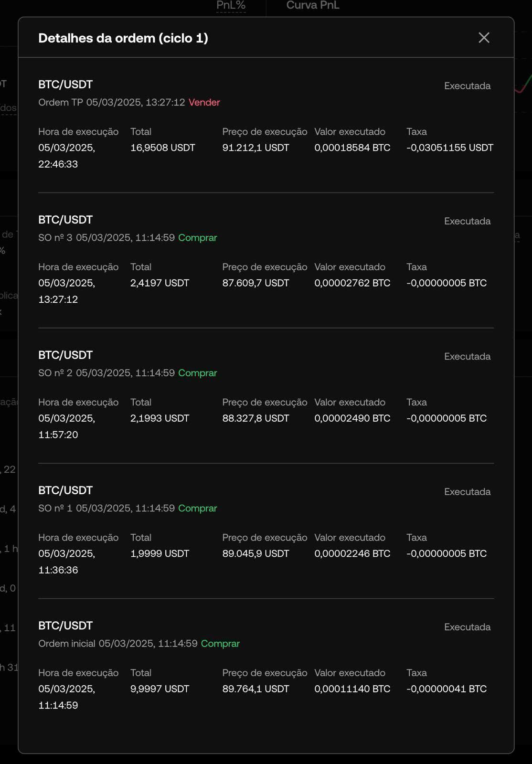Open the Curva PnL tab
This screenshot has width=532, height=764.
[x=313, y=5]
